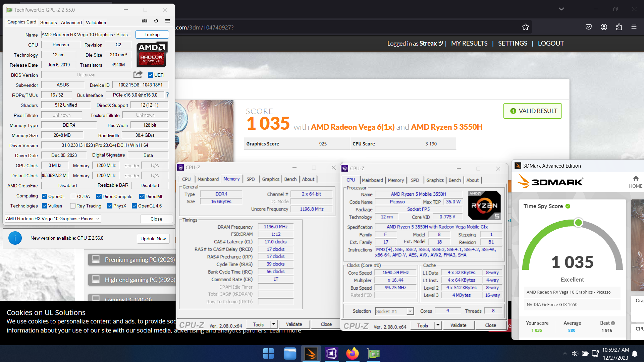The height and width of the screenshot is (362, 644).
Task: Show hidden system tray icons
Action: [x=565, y=354]
